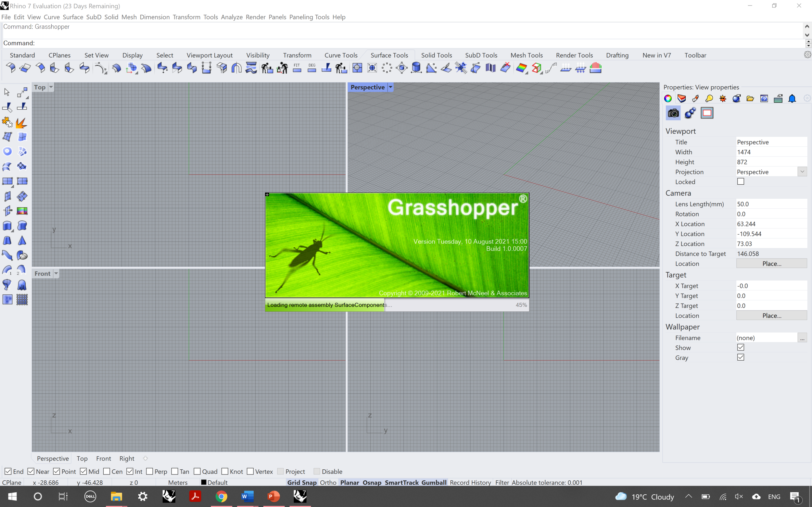Click the Place button under Camera Location
This screenshot has height=507, width=812.
tap(772, 264)
